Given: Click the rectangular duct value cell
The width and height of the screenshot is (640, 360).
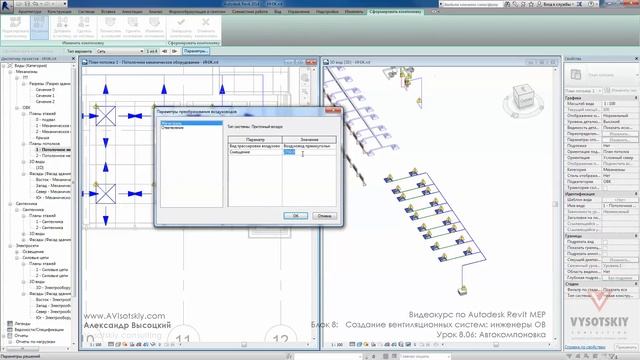Looking at the screenshot, I should (x=309, y=146).
